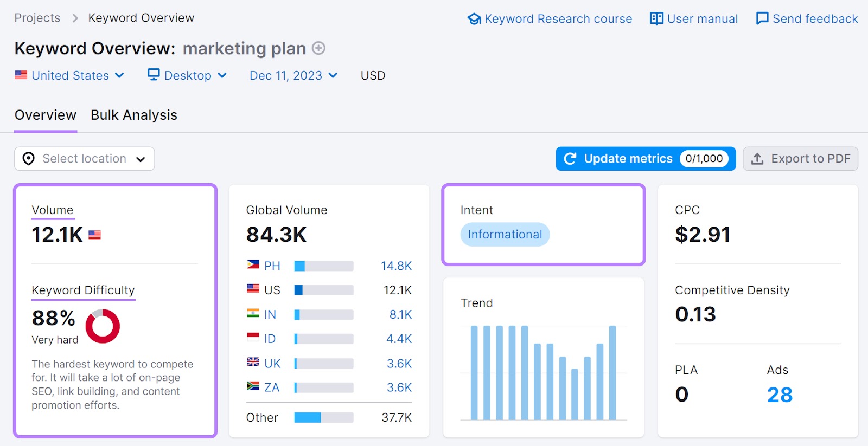The image size is (868, 446).
Task: Click the location pin icon
Action: [29, 159]
